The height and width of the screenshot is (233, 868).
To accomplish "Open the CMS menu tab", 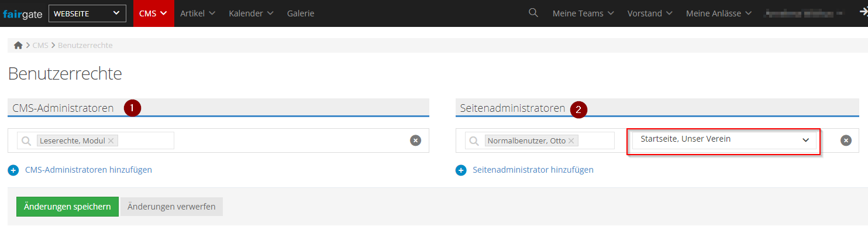I will [153, 13].
